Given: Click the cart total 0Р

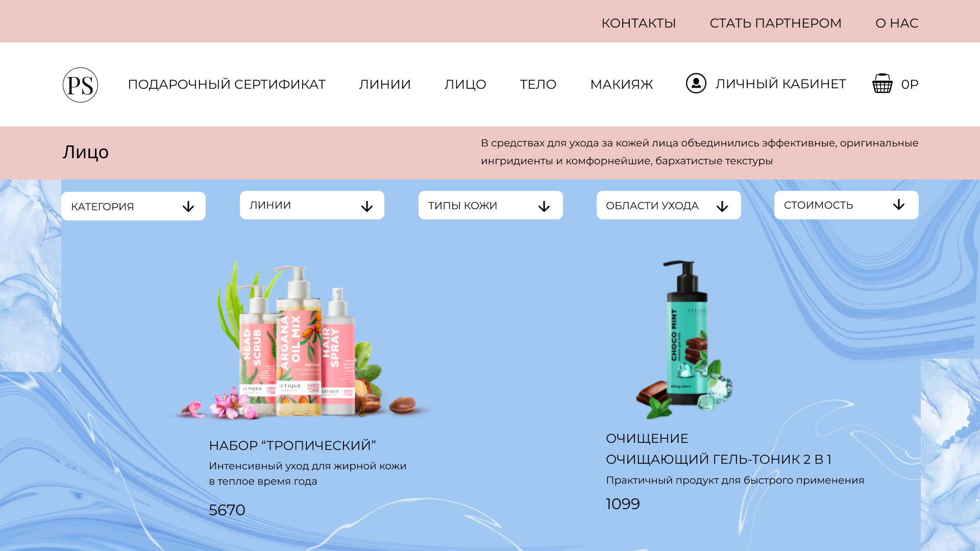Looking at the screenshot, I should coord(910,84).
